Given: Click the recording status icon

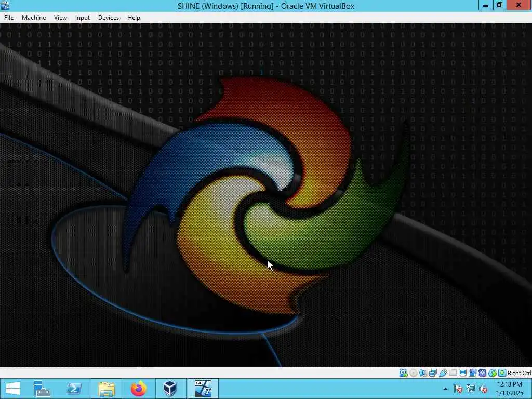Looking at the screenshot, I should (472, 373).
